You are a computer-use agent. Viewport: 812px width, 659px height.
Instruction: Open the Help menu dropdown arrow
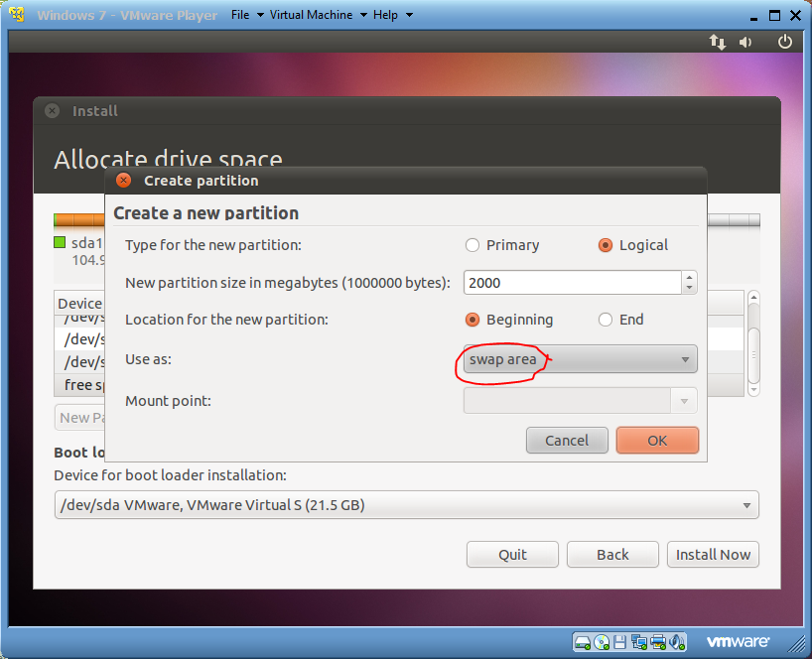pos(409,15)
